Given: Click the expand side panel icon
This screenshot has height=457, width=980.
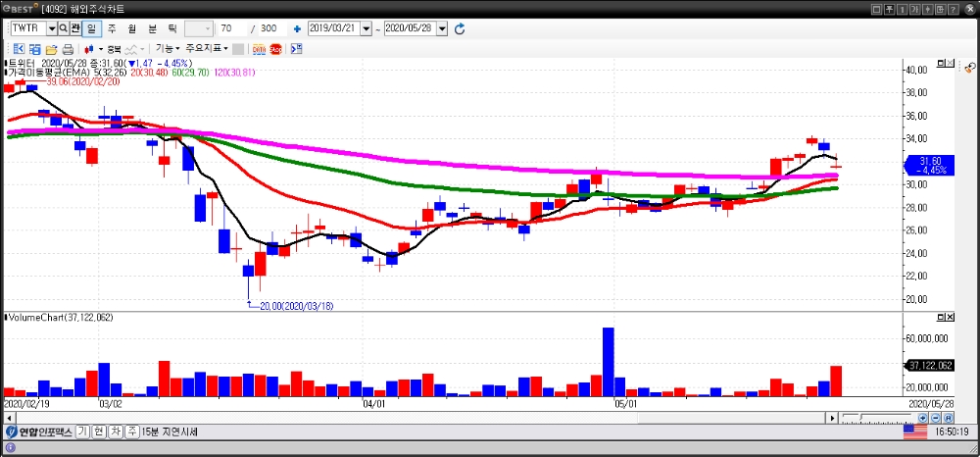Looking at the screenshot, I should click(x=296, y=49).
